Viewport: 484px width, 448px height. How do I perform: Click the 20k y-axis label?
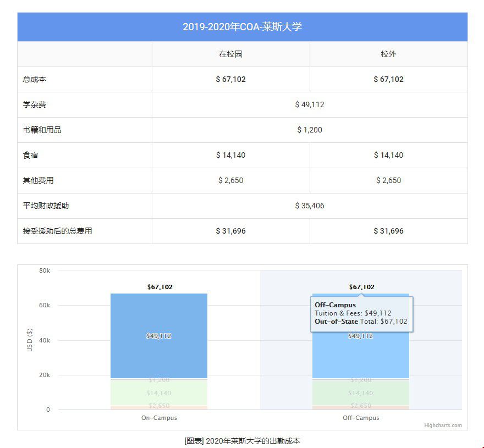[45, 375]
